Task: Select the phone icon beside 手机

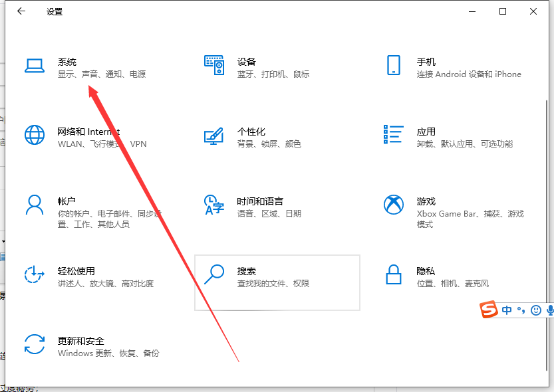Action: click(x=393, y=65)
